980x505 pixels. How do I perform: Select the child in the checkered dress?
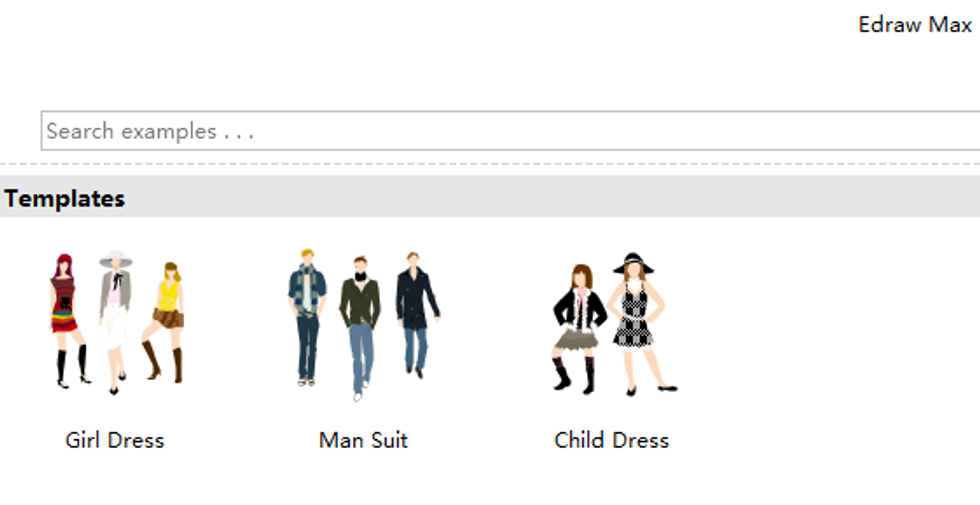pos(639,324)
